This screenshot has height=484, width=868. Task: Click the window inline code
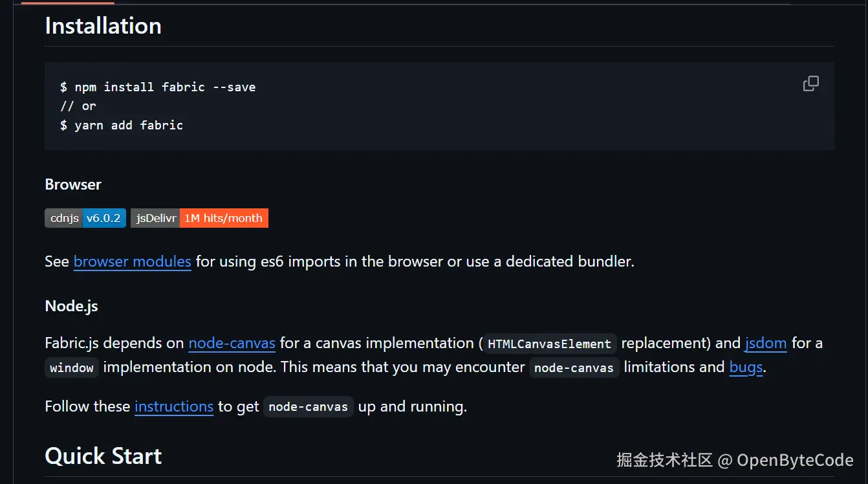click(x=72, y=368)
